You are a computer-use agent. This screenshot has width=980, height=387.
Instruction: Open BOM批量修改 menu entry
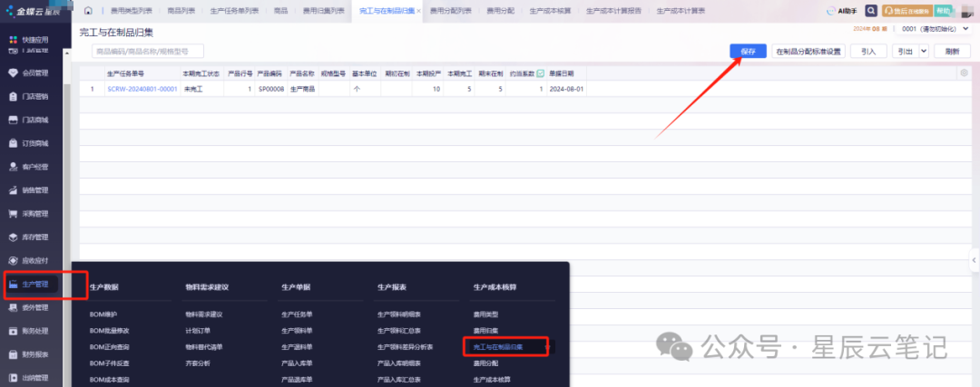click(x=110, y=331)
